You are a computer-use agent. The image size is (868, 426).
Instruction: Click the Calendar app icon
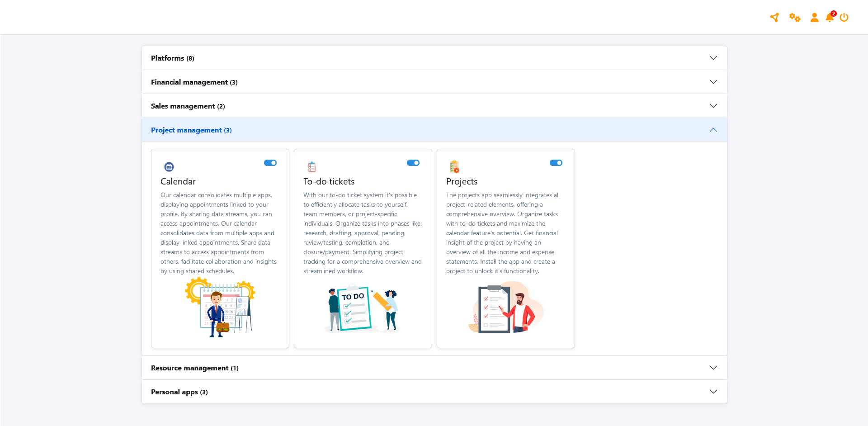pyautogui.click(x=169, y=167)
